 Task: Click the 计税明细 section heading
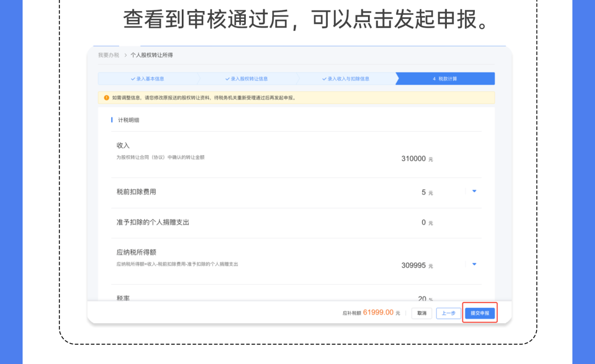coord(128,120)
